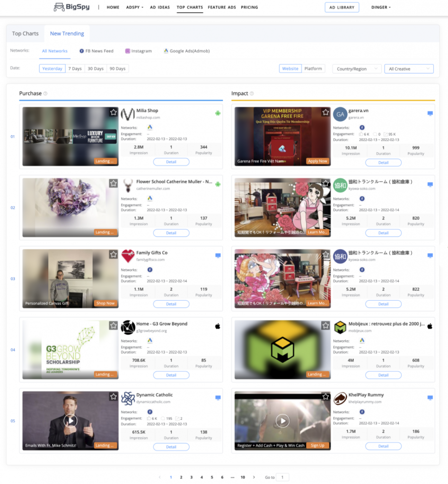Star the KhelPlay Rummy ad
448x484 pixels.
(325, 397)
